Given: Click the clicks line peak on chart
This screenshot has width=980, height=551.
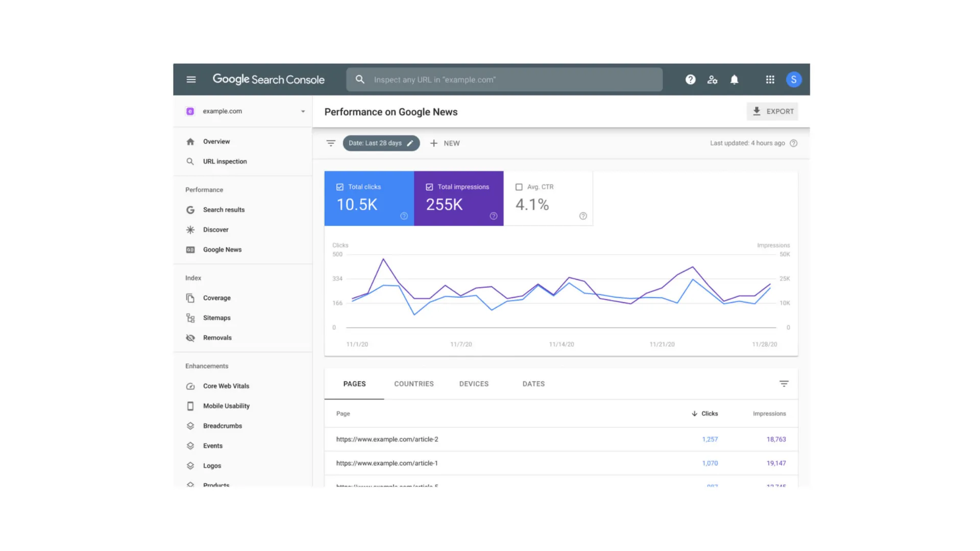Looking at the screenshot, I should (x=693, y=280).
